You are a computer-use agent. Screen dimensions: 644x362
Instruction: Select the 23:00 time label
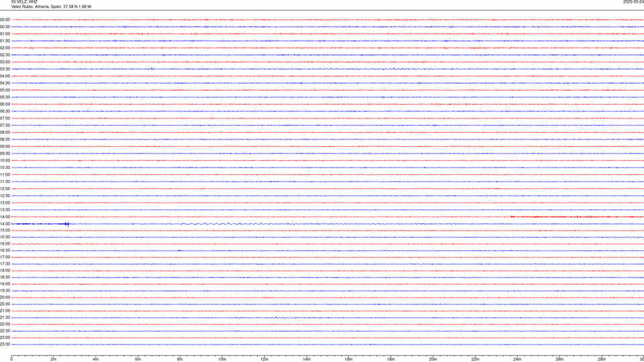coord(5,338)
